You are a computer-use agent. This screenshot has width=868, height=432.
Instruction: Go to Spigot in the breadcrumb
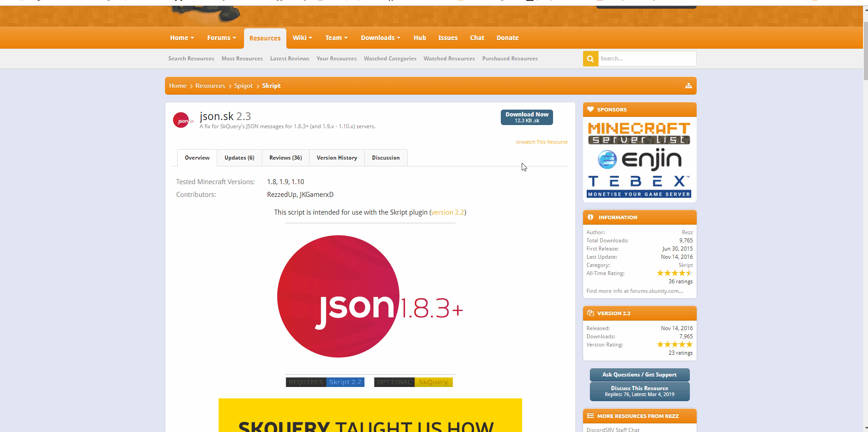tap(244, 85)
